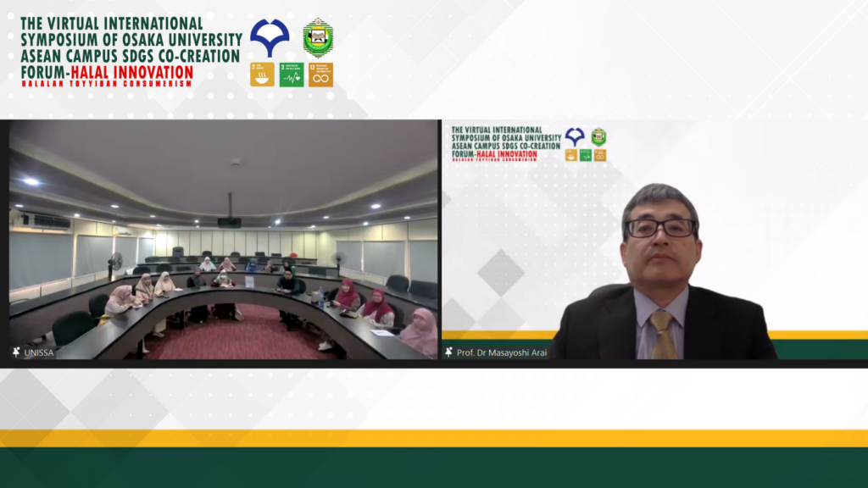868x488 pixels.
Task: Unpin Prof. Dr Masayoshi Arai using the pin icon
Action: pos(448,352)
